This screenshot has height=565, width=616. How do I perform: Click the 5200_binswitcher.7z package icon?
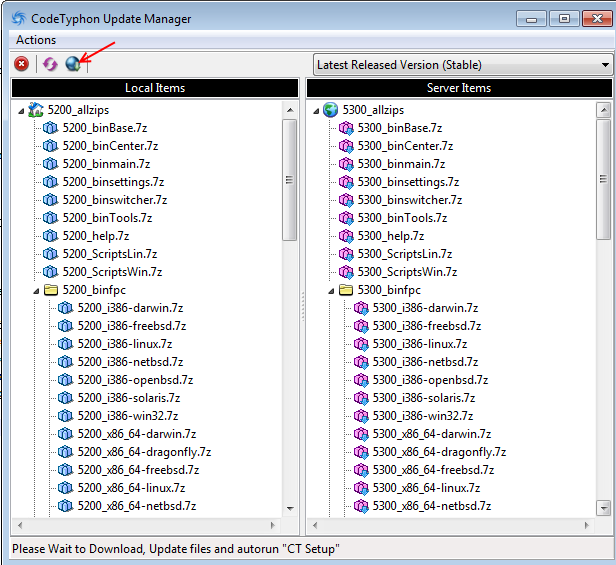pyautogui.click(x=50, y=200)
